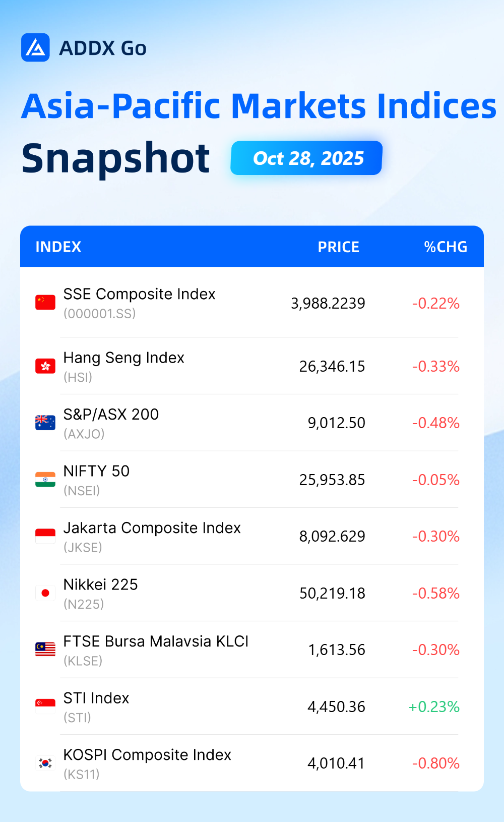Click the Australia flag icon
Screen dimensions: 504x822
click(45, 423)
